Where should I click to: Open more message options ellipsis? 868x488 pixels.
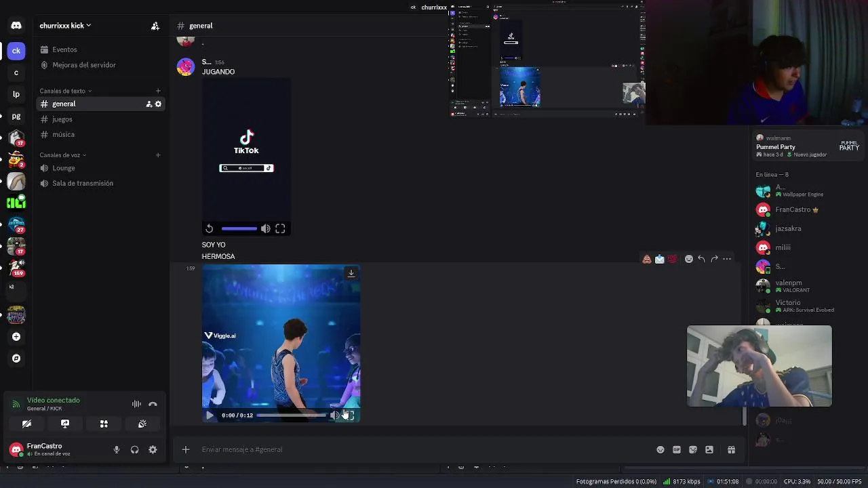pos(727,259)
